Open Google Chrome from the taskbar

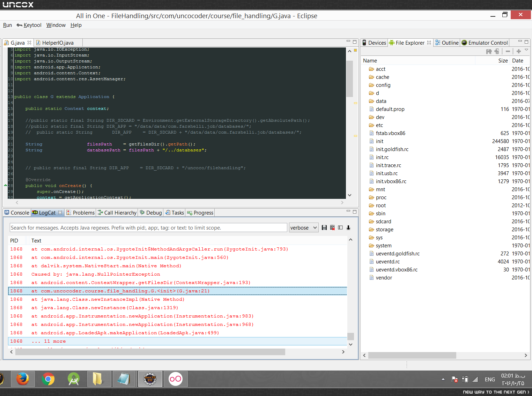[48, 379]
